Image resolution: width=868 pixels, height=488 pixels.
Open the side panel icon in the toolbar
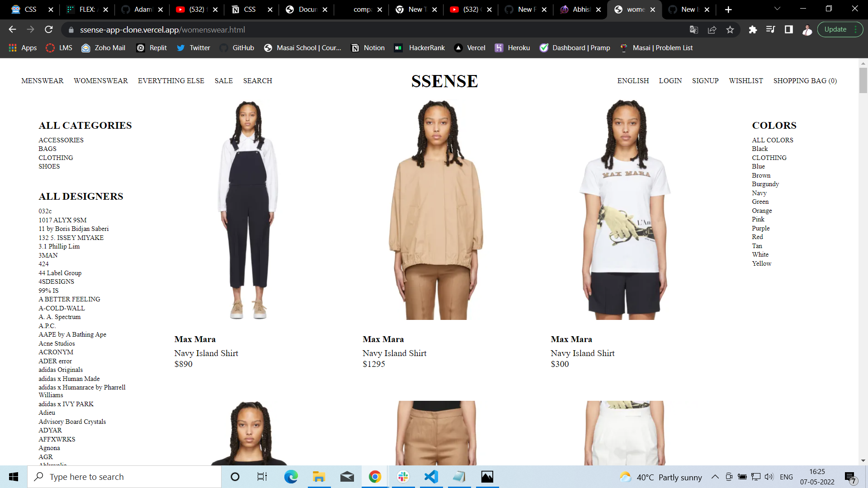pyautogui.click(x=789, y=30)
